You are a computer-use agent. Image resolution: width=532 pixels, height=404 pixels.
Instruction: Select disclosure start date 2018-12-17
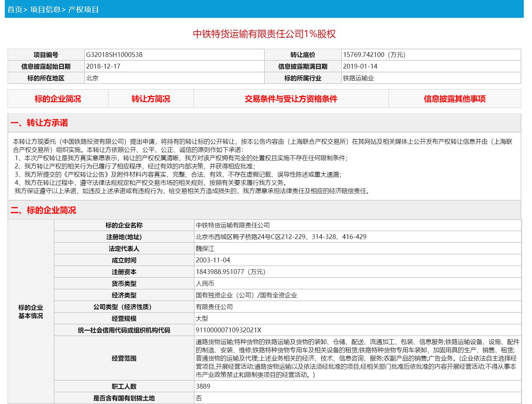tap(103, 67)
